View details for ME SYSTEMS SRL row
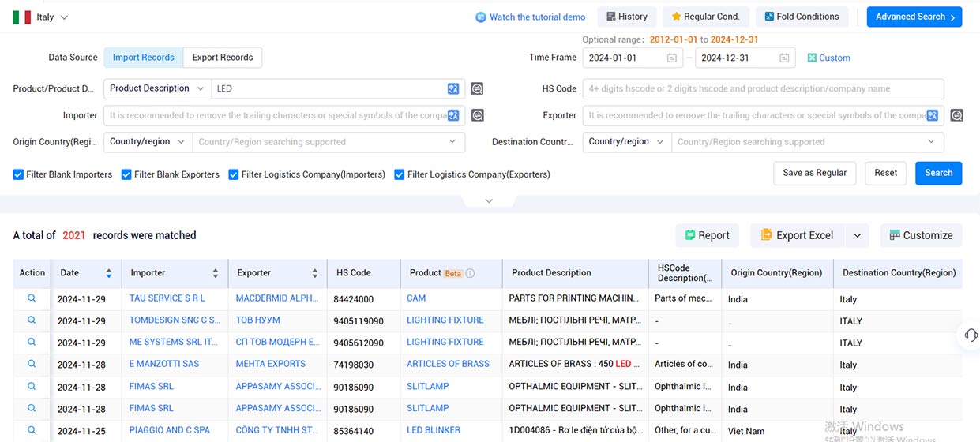The width and height of the screenshot is (980, 442). (32, 343)
